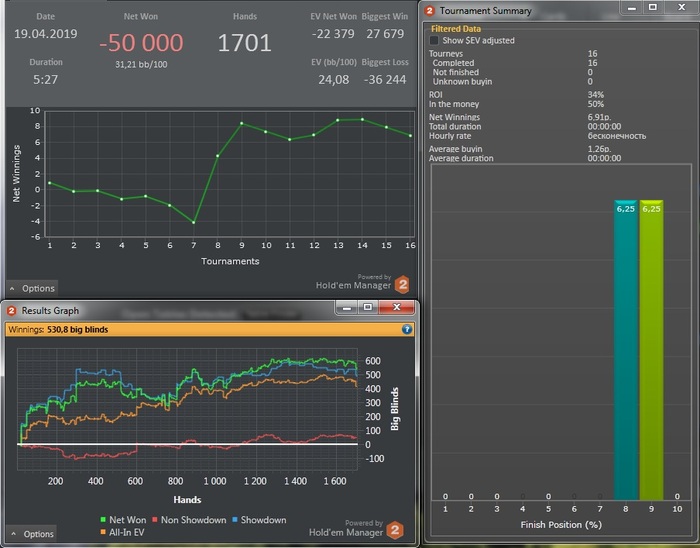Click the Tournaments axis label
The image size is (700, 548).
click(230, 261)
